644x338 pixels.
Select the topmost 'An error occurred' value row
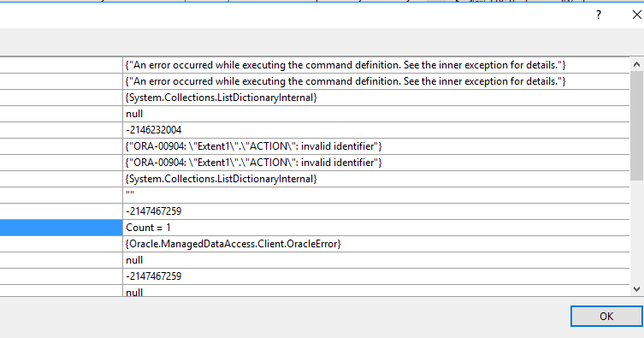(x=375, y=65)
